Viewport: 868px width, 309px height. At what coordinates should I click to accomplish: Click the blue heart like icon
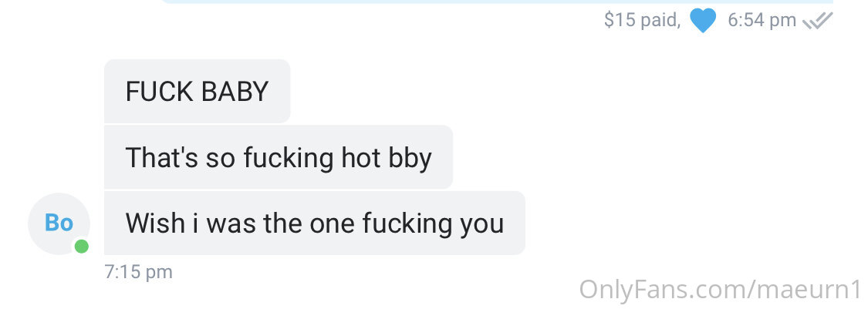coord(702,21)
